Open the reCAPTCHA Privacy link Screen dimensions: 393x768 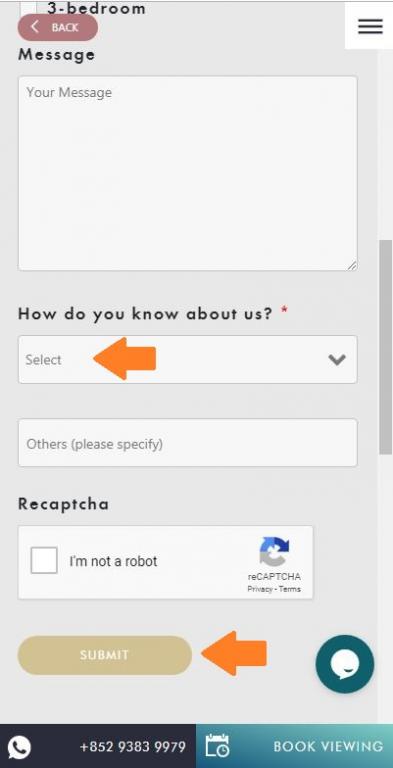[x=260, y=589]
